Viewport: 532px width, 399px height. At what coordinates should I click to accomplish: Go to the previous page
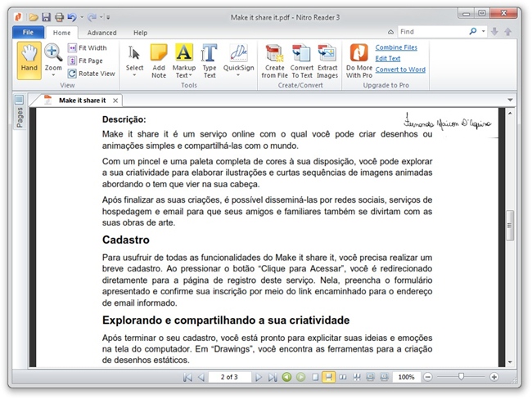(x=201, y=377)
